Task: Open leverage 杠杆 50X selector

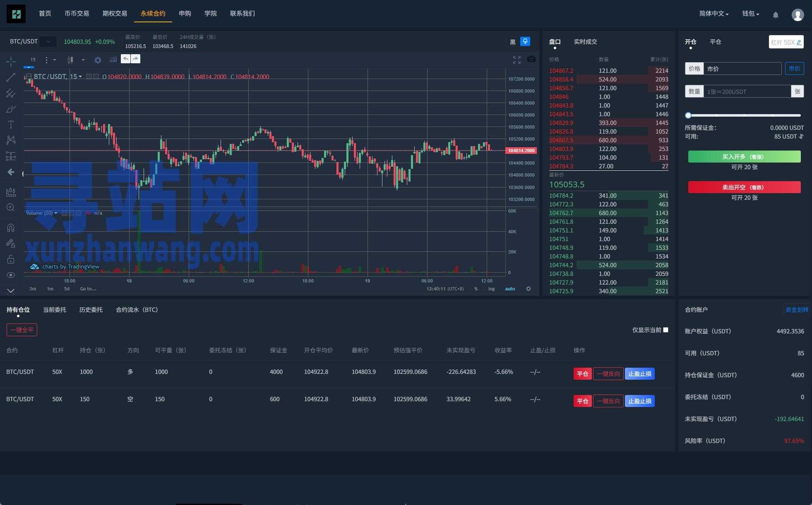Action: tap(786, 42)
